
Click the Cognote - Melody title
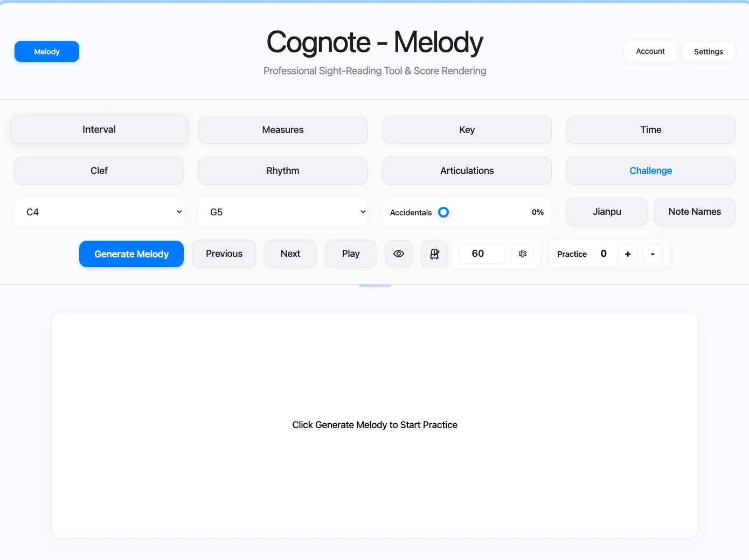tap(375, 42)
